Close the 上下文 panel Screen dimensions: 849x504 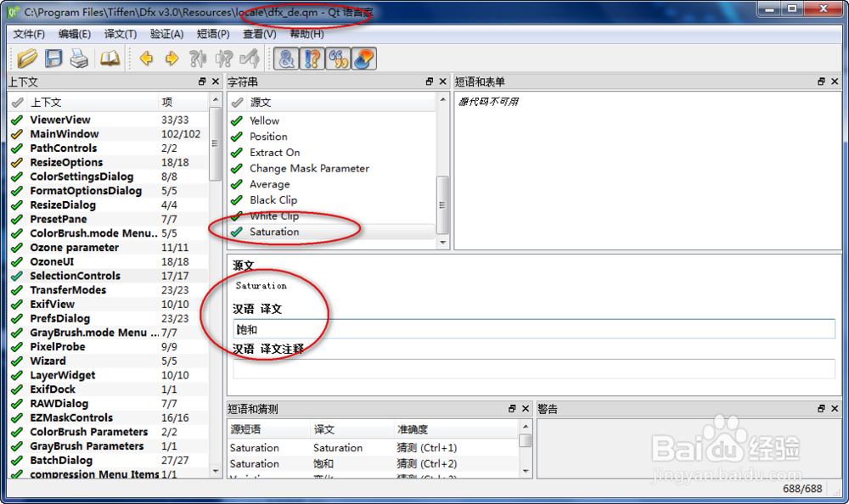216,81
